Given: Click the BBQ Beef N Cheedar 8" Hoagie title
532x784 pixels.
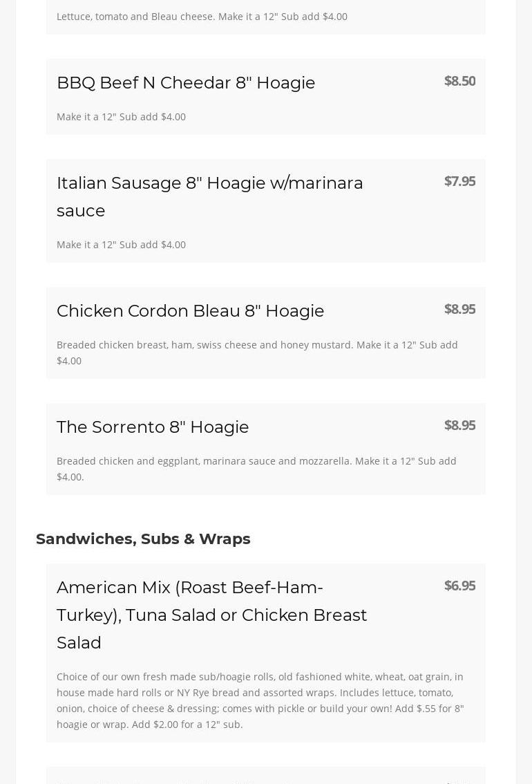Looking at the screenshot, I should coord(186,83).
